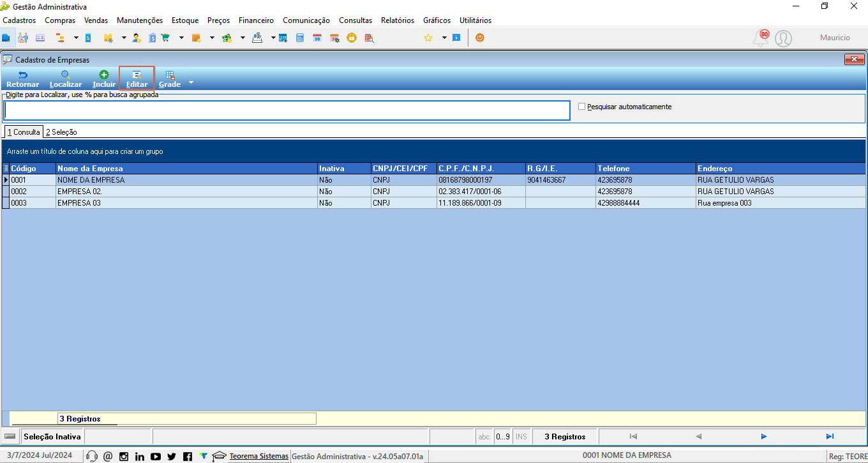Open the Facebook icon in status bar
This screenshot has width=868, height=463.
pos(188,456)
